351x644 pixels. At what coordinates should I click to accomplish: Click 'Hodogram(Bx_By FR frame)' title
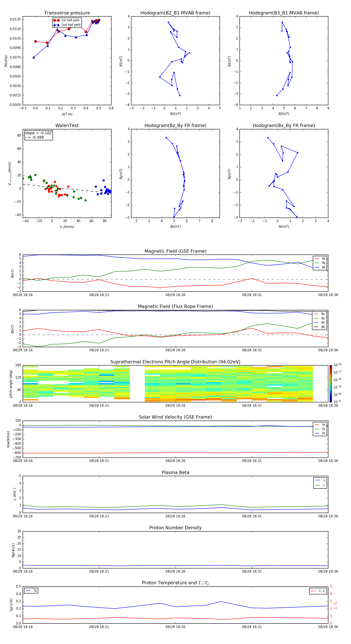tap(284, 125)
